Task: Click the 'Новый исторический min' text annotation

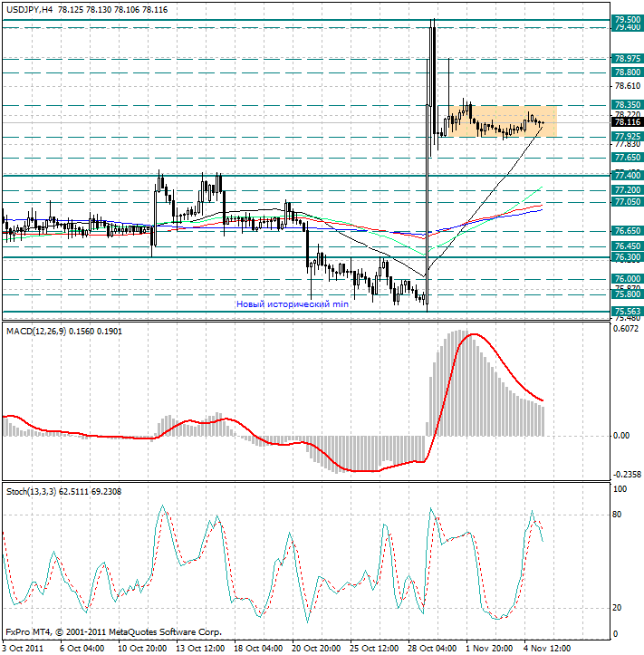Action: click(292, 305)
